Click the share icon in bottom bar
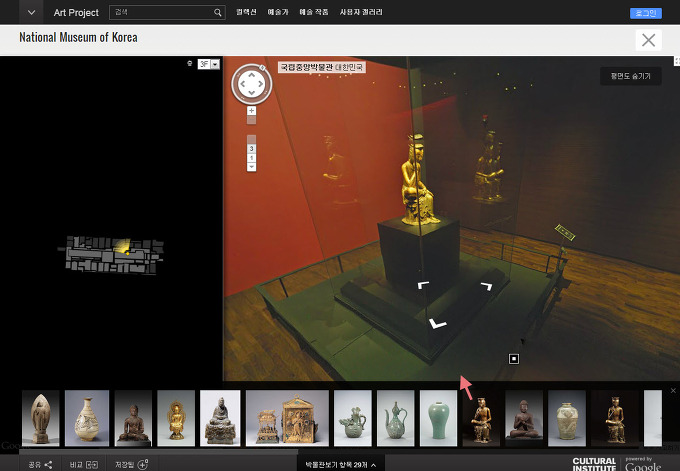Image resolution: width=680 pixels, height=471 pixels. pyautogui.click(x=48, y=464)
